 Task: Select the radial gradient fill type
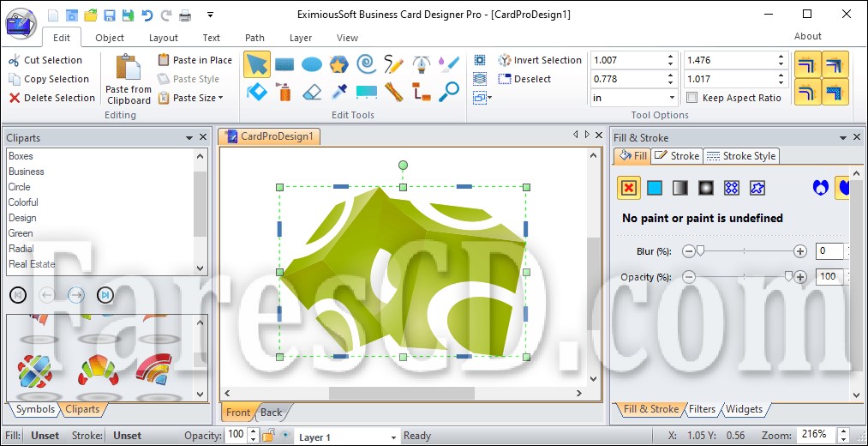706,188
